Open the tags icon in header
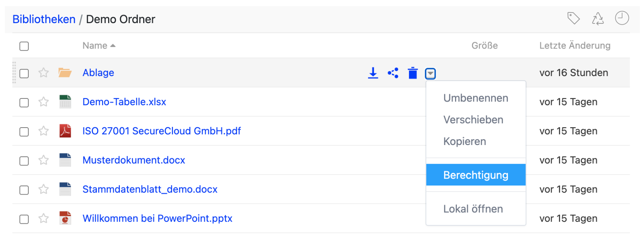This screenshot has width=644, height=248. 573,18
